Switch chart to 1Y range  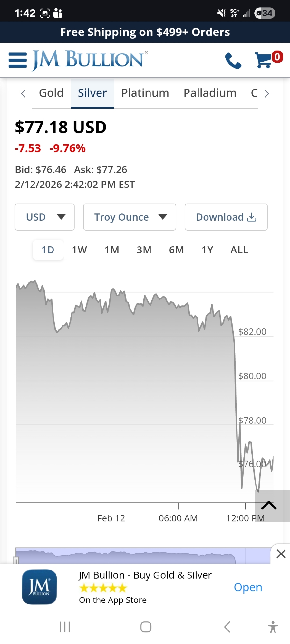click(x=208, y=250)
